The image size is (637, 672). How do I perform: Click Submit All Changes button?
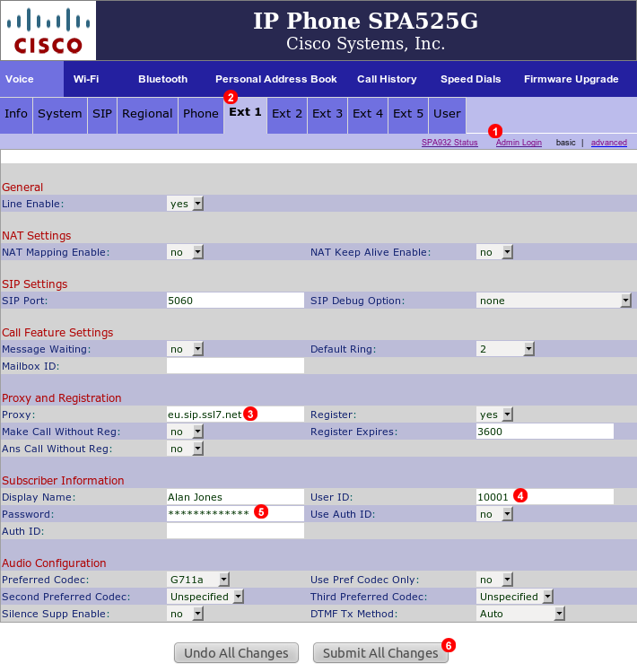click(380, 653)
